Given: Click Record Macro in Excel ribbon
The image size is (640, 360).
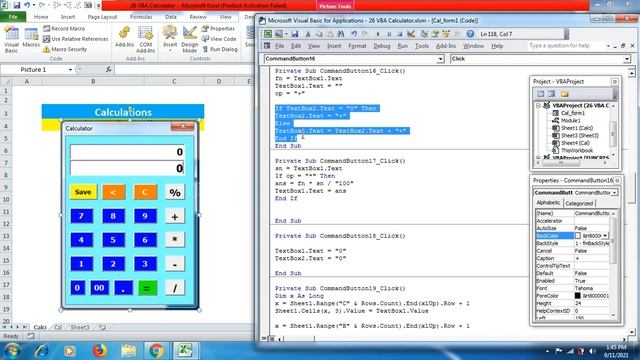Looking at the screenshot, I should coord(64,29).
